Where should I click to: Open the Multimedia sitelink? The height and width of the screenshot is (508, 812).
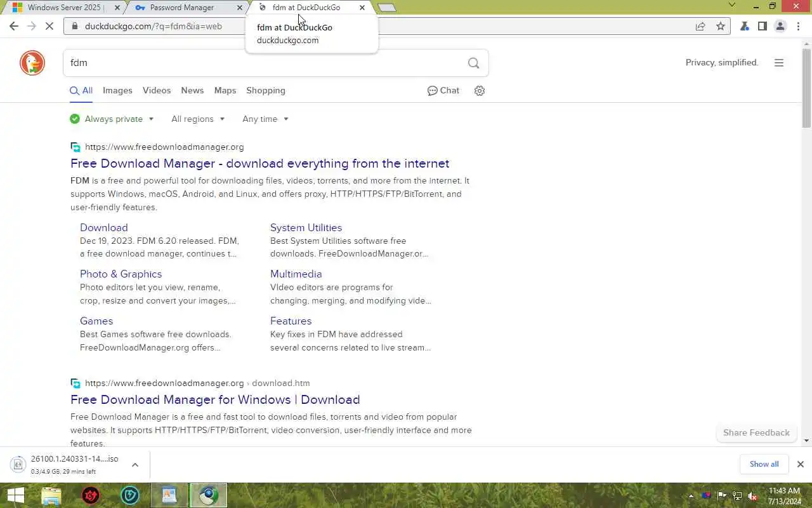click(296, 274)
